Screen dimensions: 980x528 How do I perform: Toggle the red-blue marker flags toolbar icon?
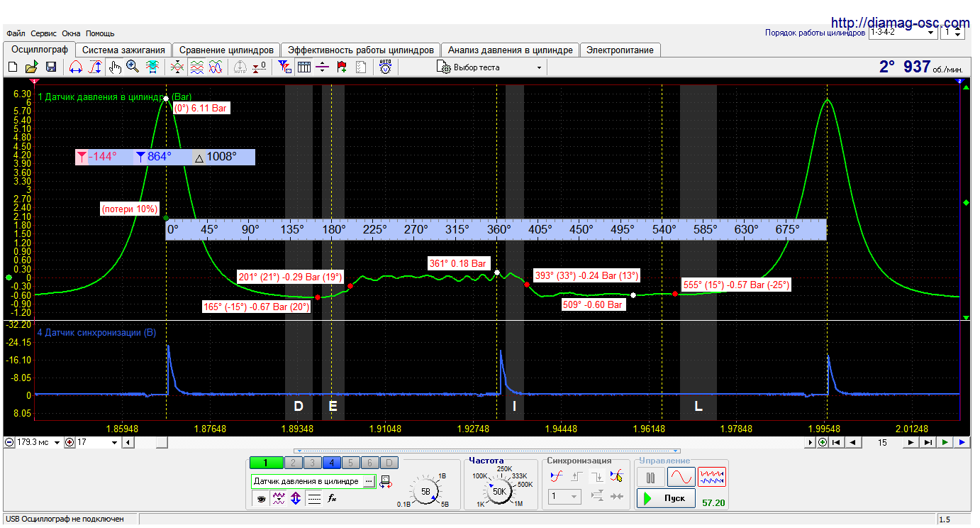pos(285,67)
